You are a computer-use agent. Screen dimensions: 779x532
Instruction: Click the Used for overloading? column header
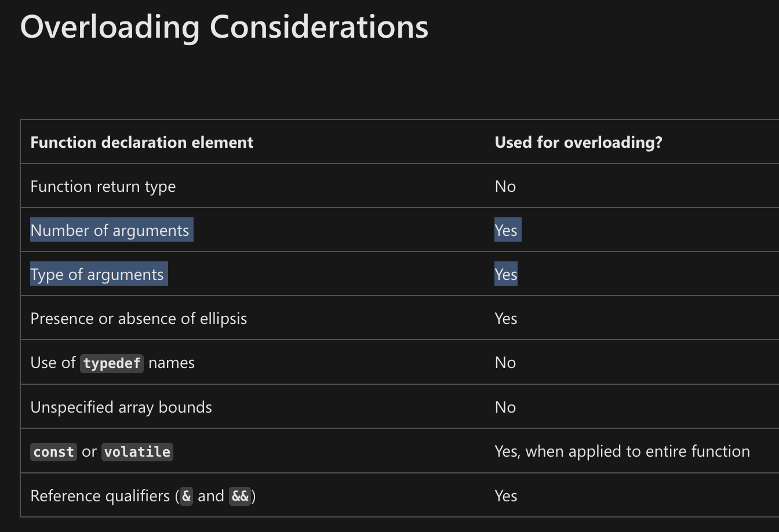click(x=578, y=143)
